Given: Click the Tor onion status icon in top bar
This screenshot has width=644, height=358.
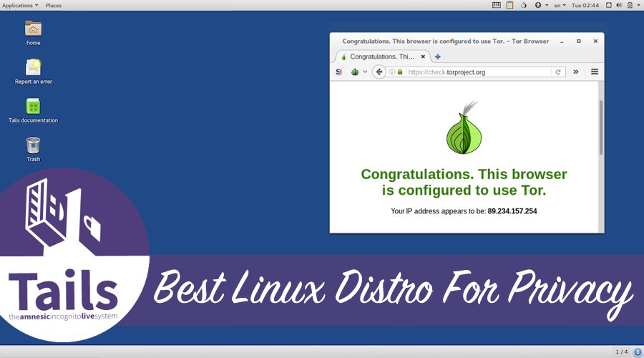Looking at the screenshot, I should [x=523, y=5].
